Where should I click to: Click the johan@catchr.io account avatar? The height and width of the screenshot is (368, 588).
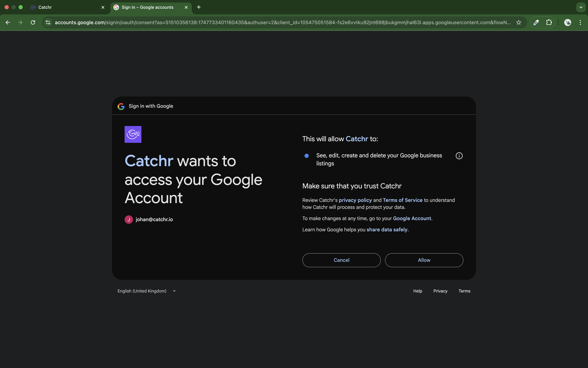pyautogui.click(x=129, y=220)
